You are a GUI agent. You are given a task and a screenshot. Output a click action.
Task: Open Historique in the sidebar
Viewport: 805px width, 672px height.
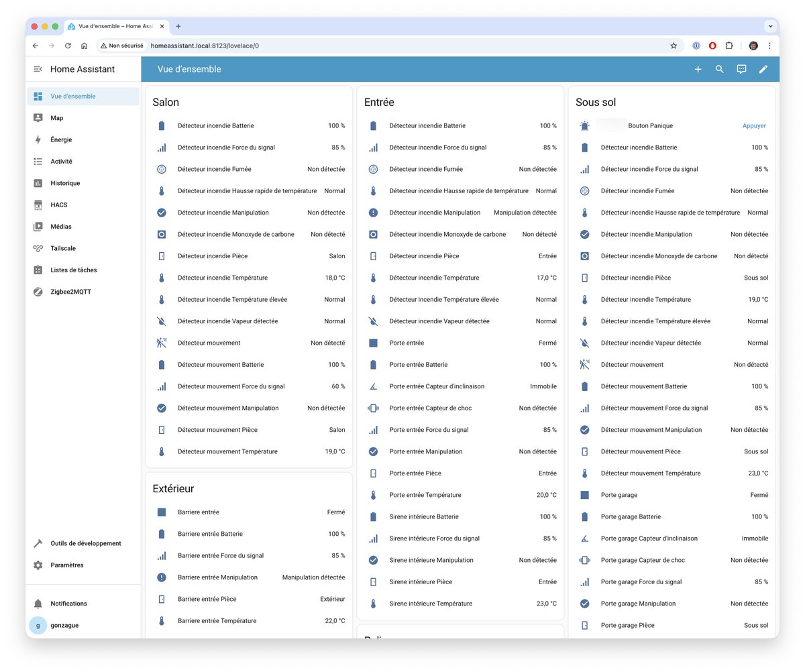point(83,183)
